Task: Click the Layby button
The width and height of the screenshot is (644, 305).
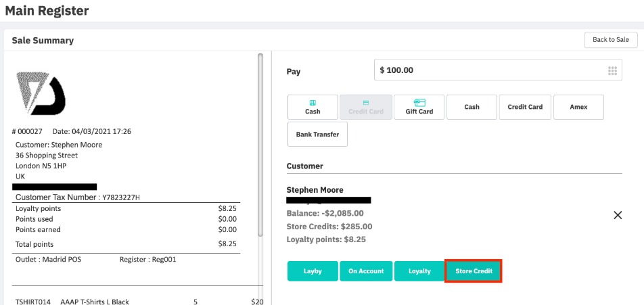Action: (313, 271)
